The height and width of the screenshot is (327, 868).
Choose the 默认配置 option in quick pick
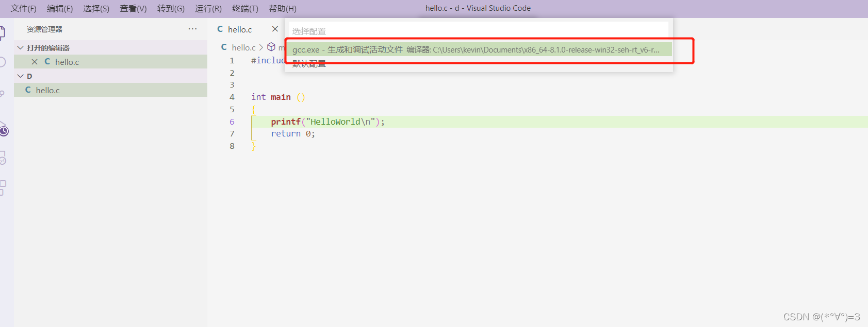(309, 63)
